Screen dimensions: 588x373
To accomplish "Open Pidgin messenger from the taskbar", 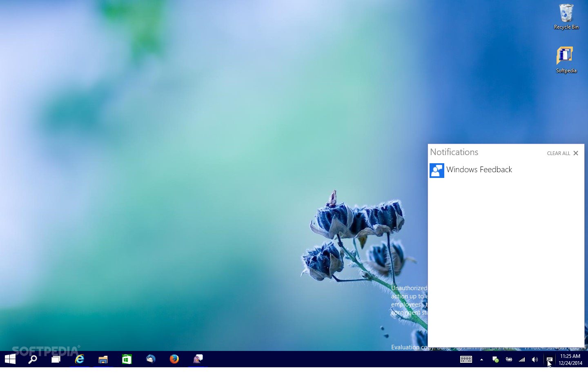I will (198, 359).
